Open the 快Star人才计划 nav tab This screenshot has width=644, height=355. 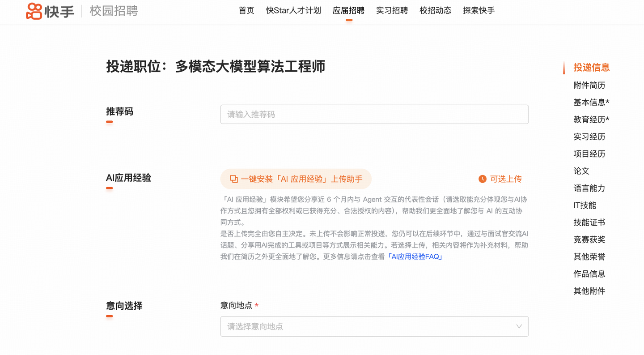293,10
